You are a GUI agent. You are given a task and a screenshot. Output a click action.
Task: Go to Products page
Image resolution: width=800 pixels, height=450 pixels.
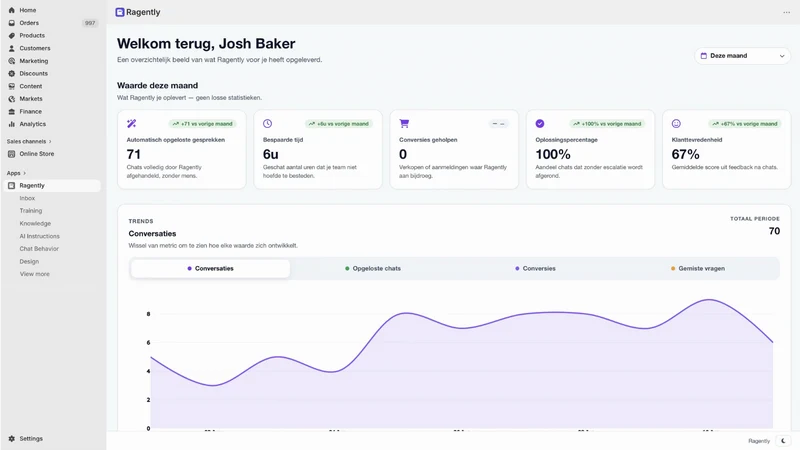32,36
